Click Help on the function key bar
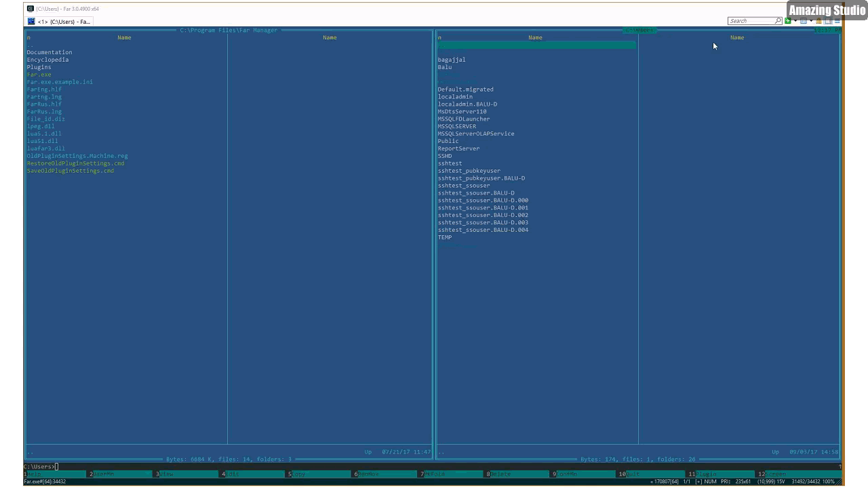This screenshot has width=868, height=488. point(34,474)
